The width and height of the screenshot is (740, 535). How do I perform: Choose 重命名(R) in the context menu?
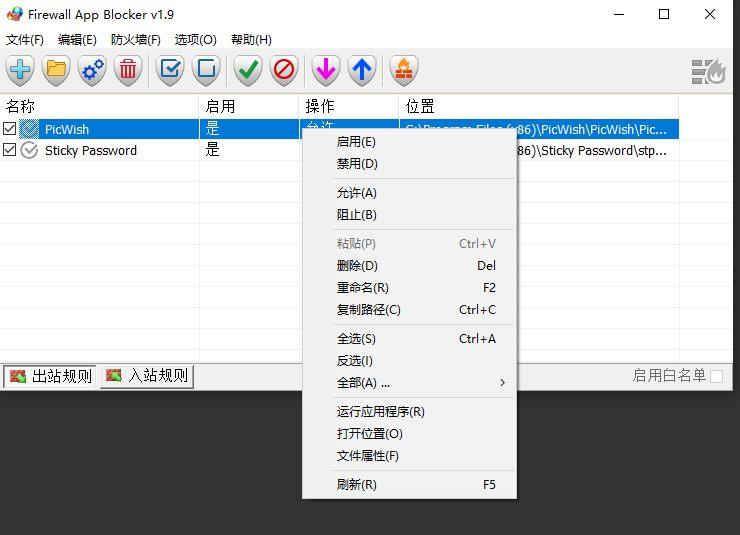[409, 287]
